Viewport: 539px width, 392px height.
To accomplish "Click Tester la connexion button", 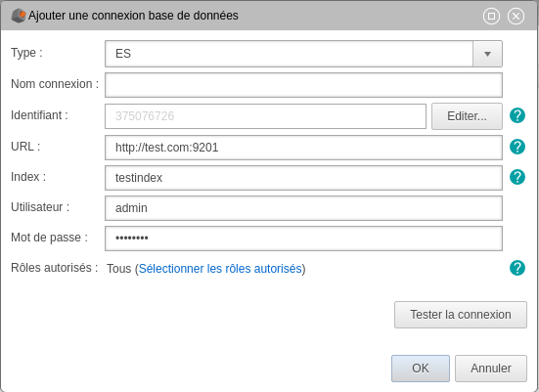I will pos(461,315).
